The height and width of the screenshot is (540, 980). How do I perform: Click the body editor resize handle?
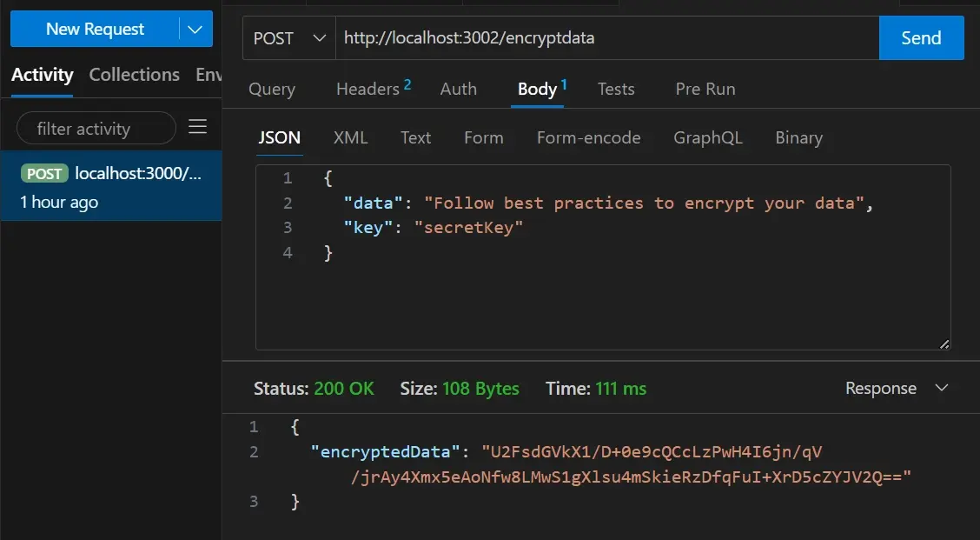(x=944, y=343)
